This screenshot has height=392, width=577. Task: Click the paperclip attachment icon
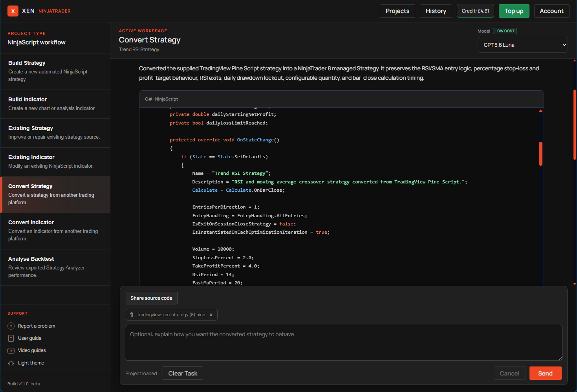tap(132, 315)
